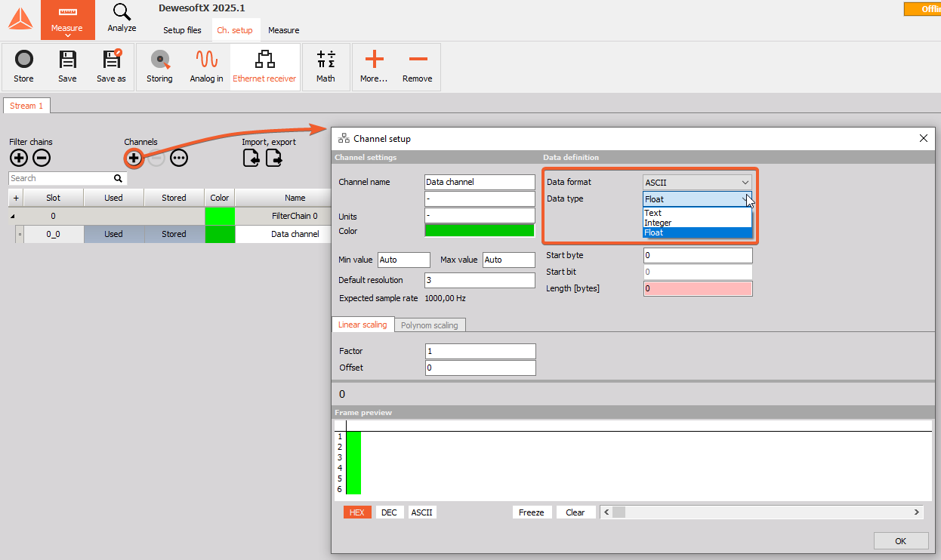Click frame preview scrollbar right arrow
Screen dimensions: 941x560
point(917,512)
